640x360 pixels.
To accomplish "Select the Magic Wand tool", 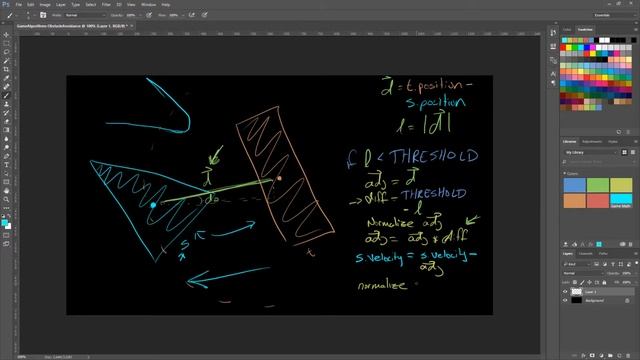I will (x=6, y=61).
